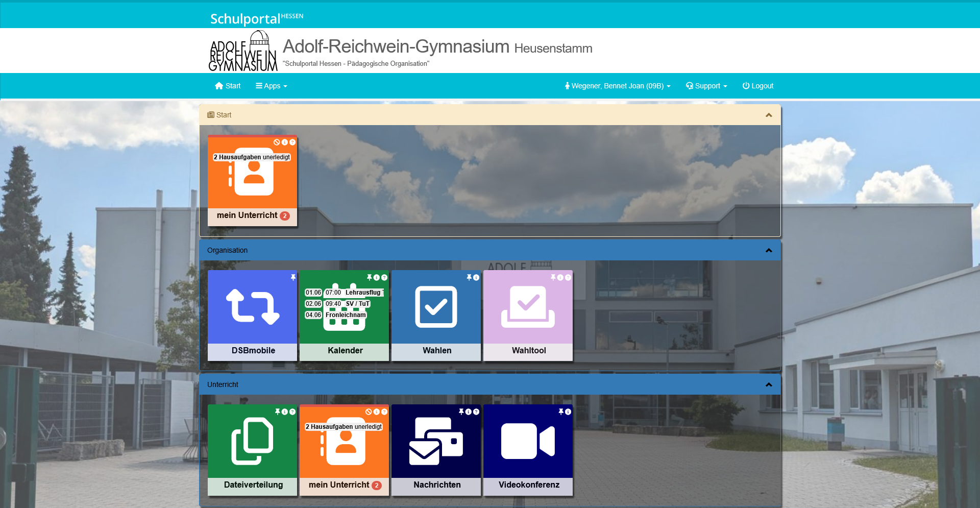Show info for the Wahlen tile
980x508 pixels.
coord(476,277)
